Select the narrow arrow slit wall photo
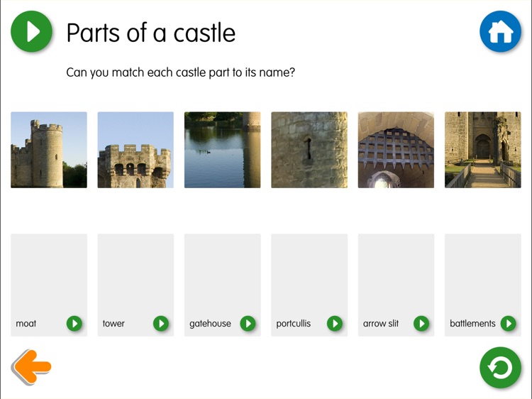This screenshot has width=532, height=399. tap(309, 150)
